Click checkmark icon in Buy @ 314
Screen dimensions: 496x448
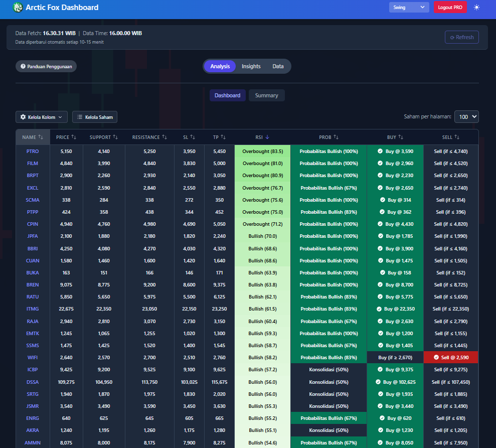coord(383,200)
